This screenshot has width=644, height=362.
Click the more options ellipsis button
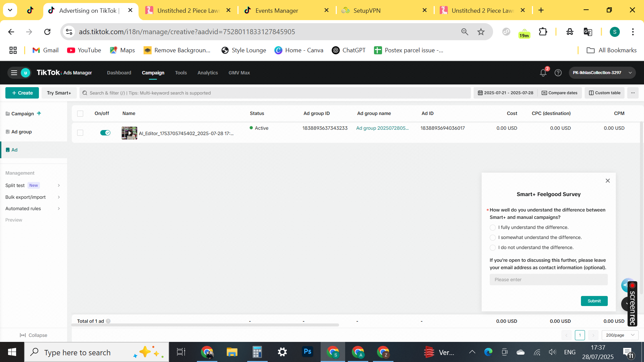pyautogui.click(x=633, y=93)
